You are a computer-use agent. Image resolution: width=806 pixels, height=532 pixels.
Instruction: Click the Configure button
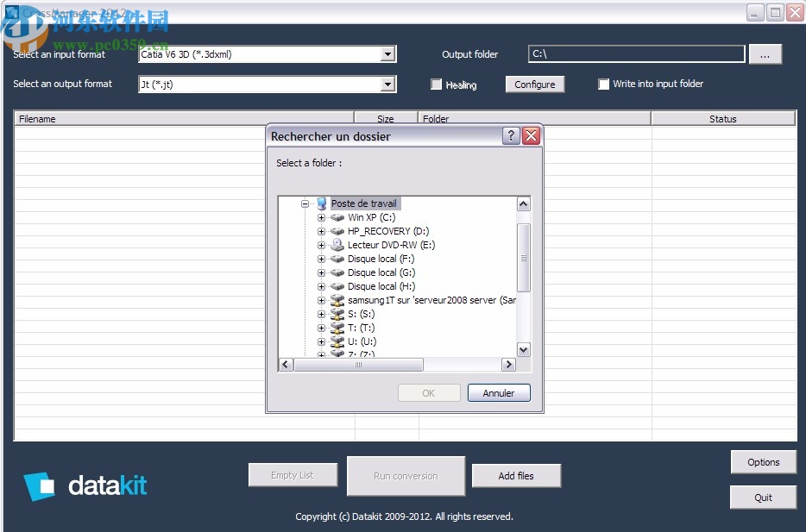pos(535,84)
